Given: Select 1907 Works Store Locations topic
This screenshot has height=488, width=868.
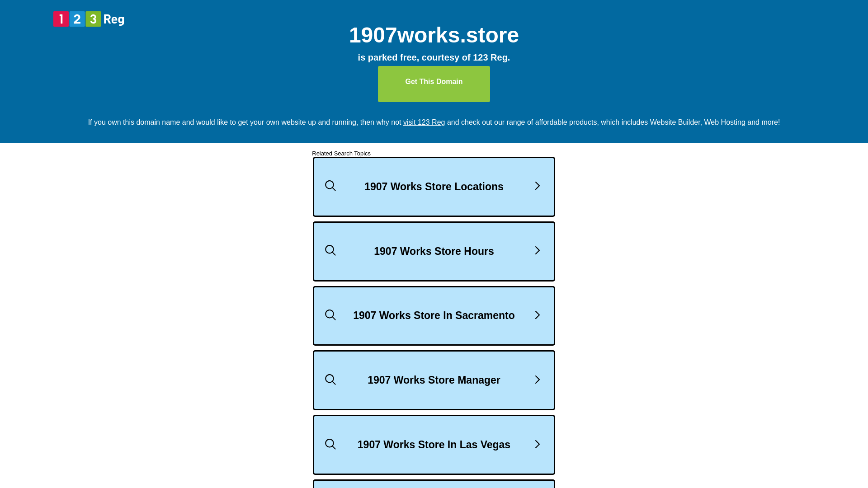Looking at the screenshot, I should (434, 187).
